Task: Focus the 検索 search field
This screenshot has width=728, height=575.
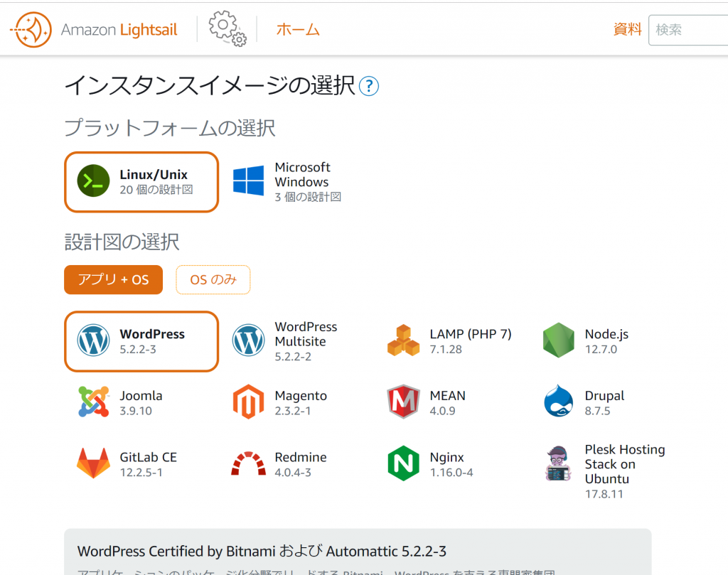Action: (688, 30)
